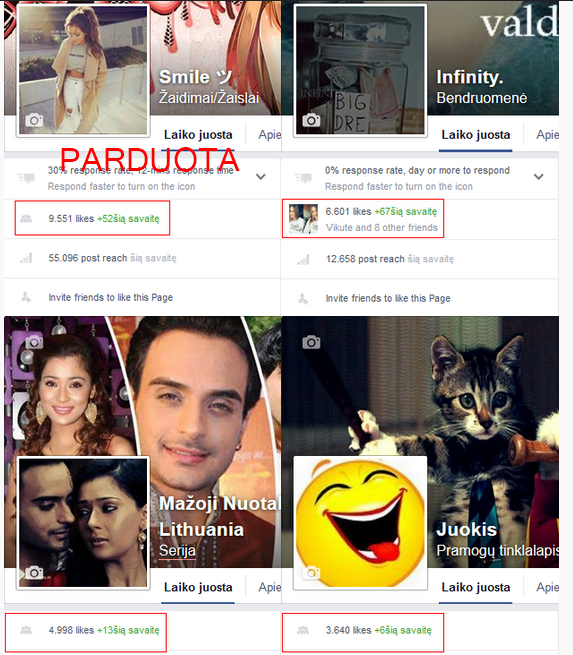Open Apie tab on Mažoji Nuotaka page
This screenshot has width=573, height=655.
point(269,588)
